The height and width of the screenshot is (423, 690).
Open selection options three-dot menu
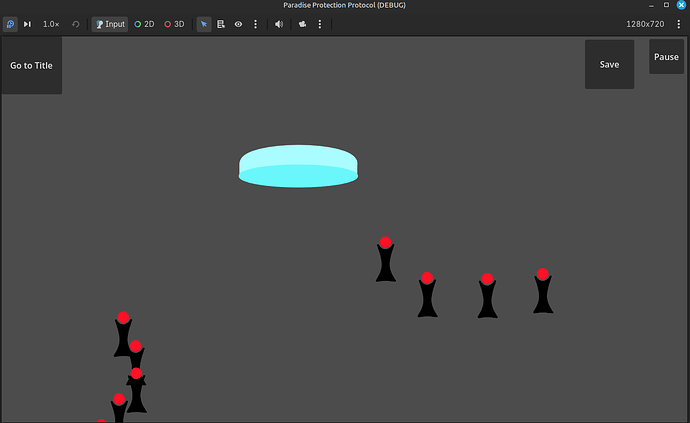click(x=255, y=24)
